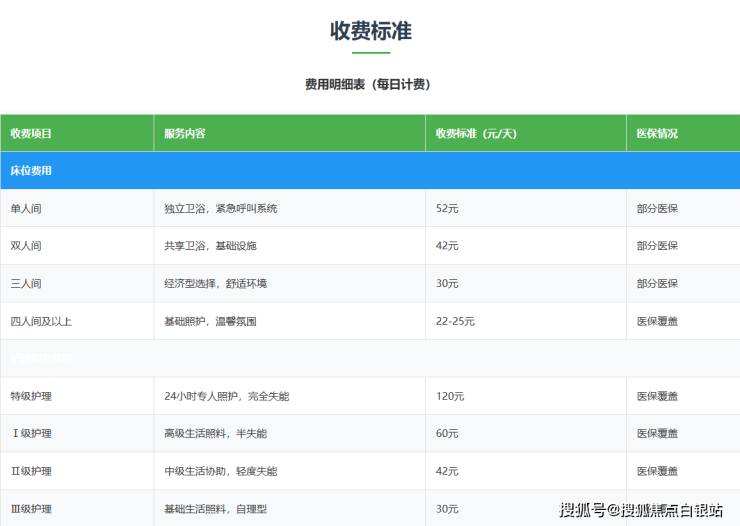
Task: Click the 收费标准 page title
Action: [370, 31]
